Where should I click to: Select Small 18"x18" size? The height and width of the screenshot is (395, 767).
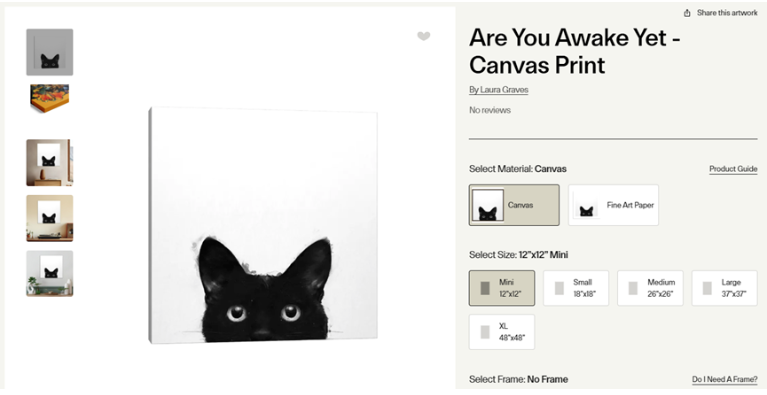tap(576, 288)
